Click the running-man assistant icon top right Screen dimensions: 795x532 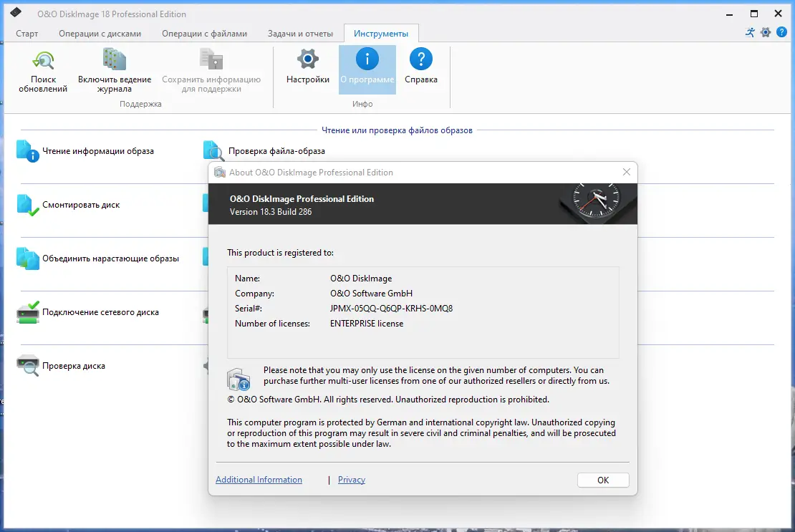click(x=750, y=32)
